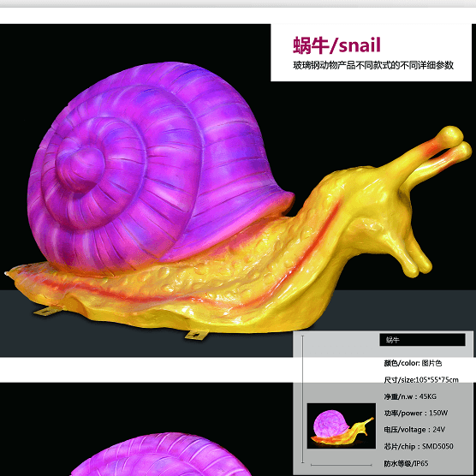476x476 pixels.
Task: Select the 尺寸/size:105*55*75cm line
Action: [421, 380]
